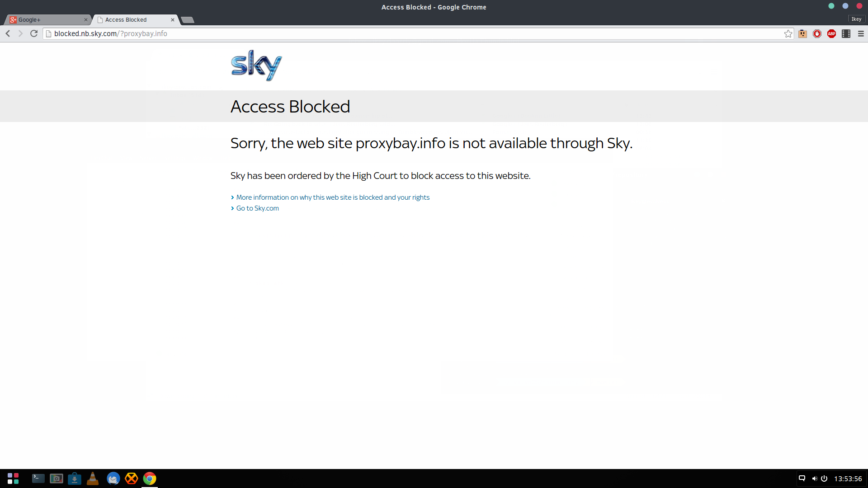Launch VLC media player from the panel
This screenshot has width=868, height=488.
(93, 479)
